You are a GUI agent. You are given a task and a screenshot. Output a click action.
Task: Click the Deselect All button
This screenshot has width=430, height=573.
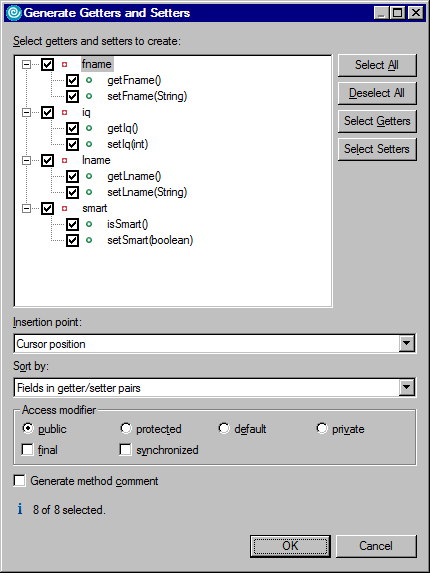coord(377,93)
